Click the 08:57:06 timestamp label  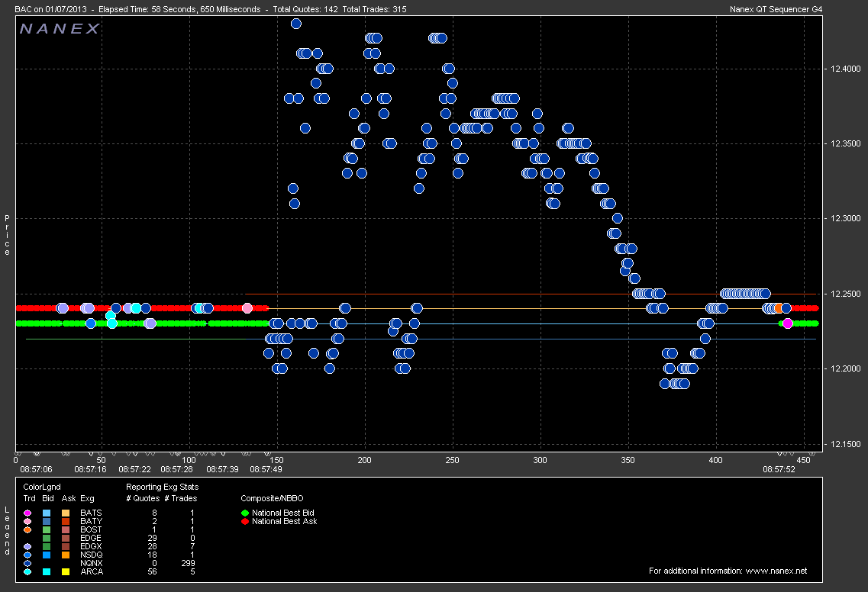tap(36, 469)
